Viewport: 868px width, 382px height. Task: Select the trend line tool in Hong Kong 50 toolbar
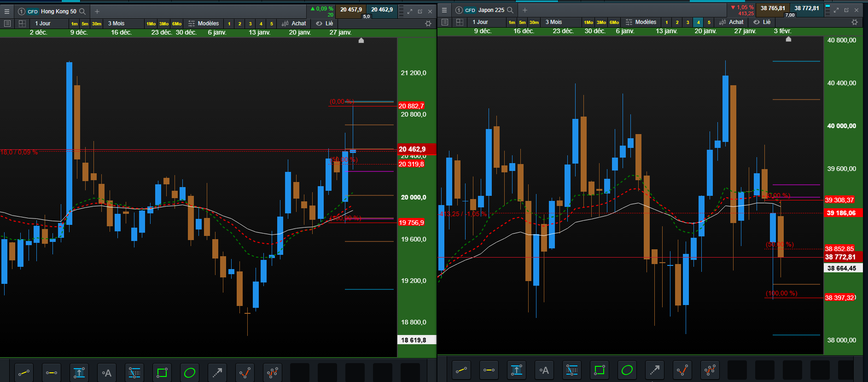point(24,372)
